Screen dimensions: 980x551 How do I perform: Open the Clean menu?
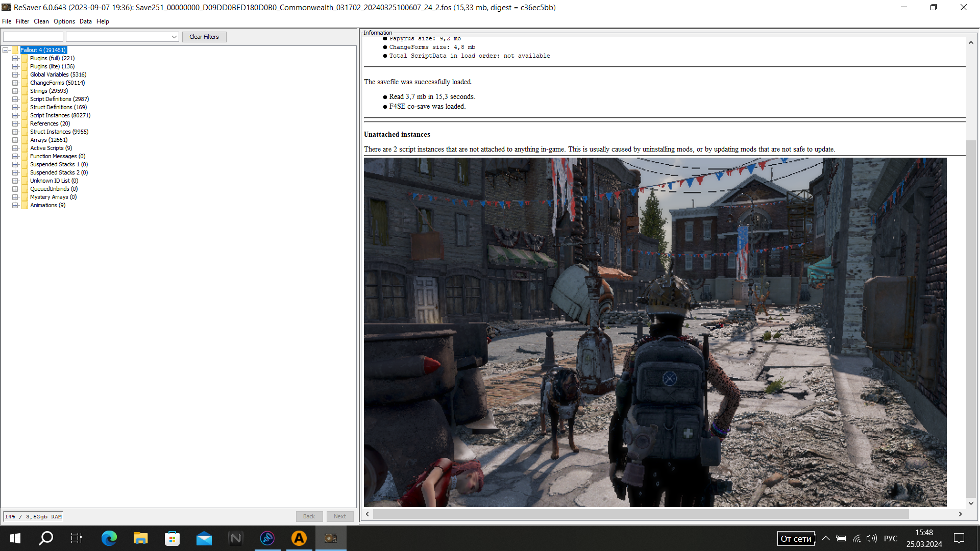tap(41, 21)
